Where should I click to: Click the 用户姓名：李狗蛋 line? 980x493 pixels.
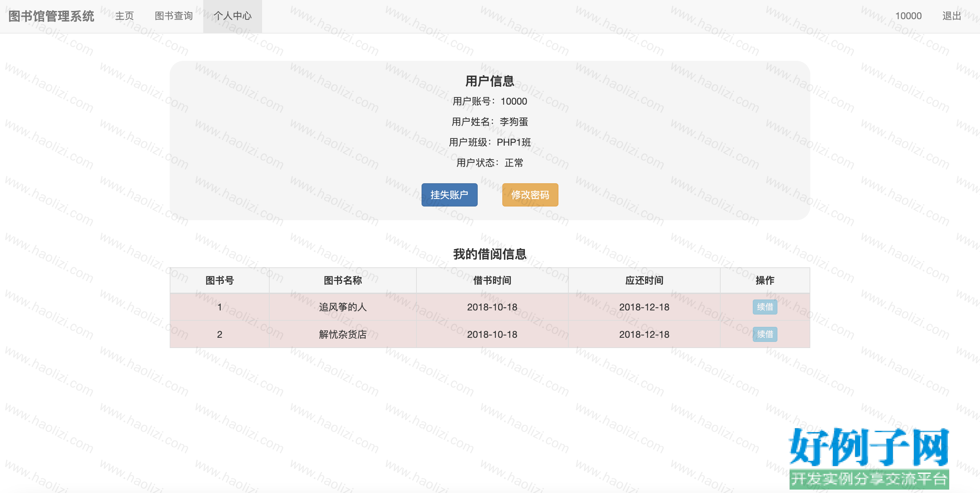pyautogui.click(x=490, y=122)
